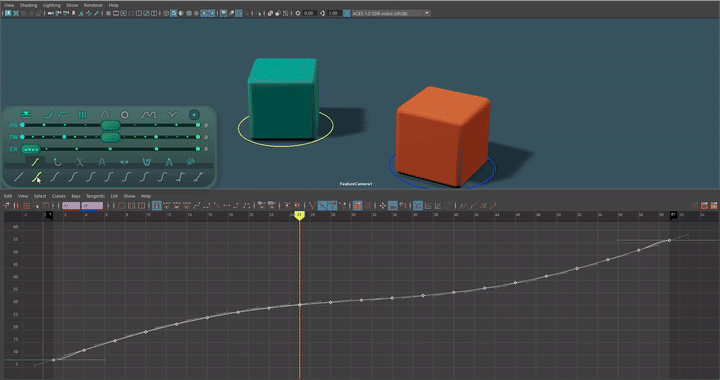
Task: Click the first straight-line curve preset in overlay
Action: pyautogui.click(x=19, y=177)
